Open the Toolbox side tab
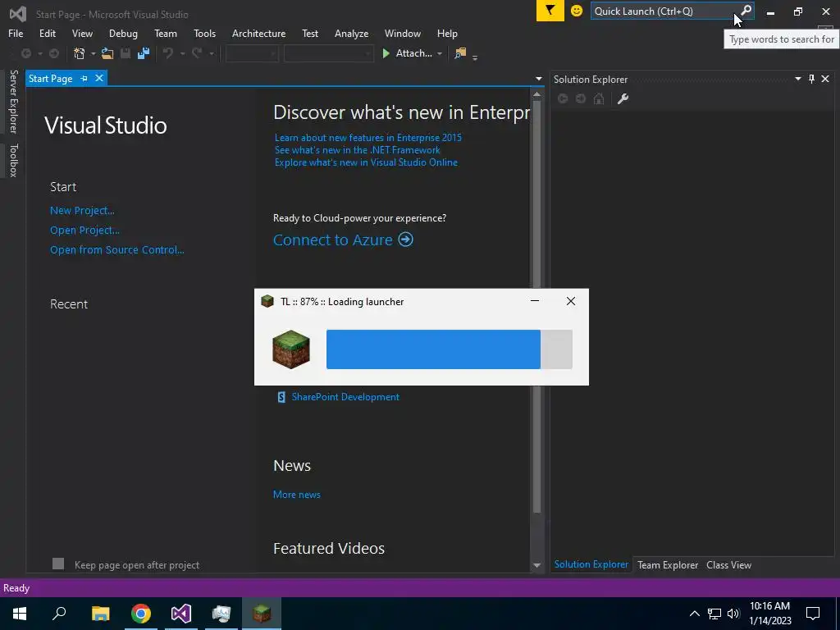Image resolution: width=840 pixels, height=630 pixels. (13, 160)
